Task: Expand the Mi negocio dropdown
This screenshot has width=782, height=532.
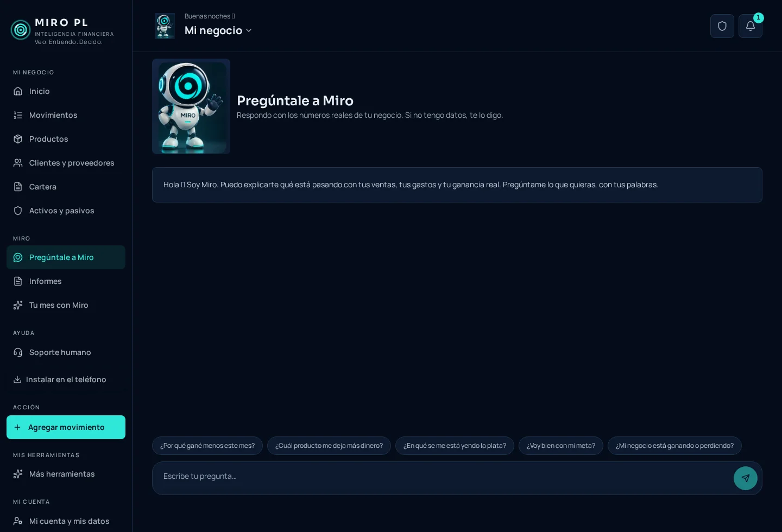Action: coord(218,30)
